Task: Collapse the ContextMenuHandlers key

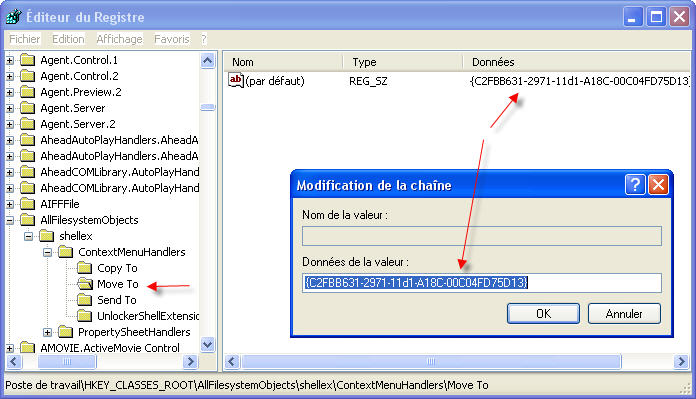Action: coord(48,253)
